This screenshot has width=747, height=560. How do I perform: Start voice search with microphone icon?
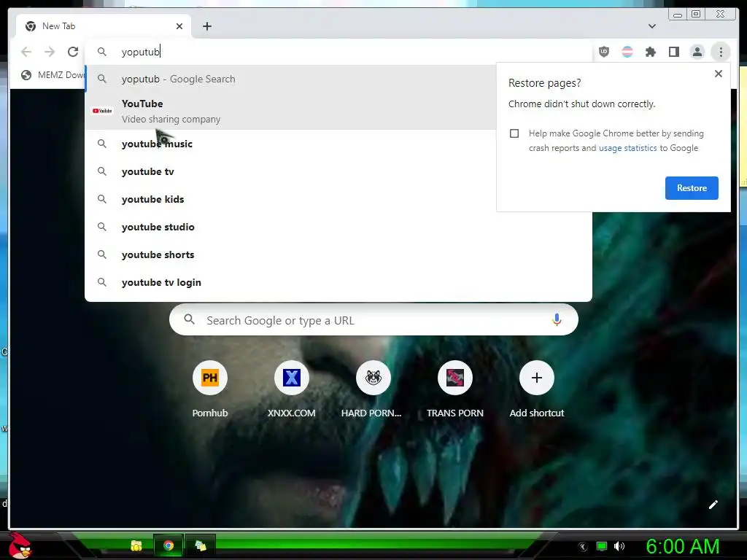[x=557, y=320]
